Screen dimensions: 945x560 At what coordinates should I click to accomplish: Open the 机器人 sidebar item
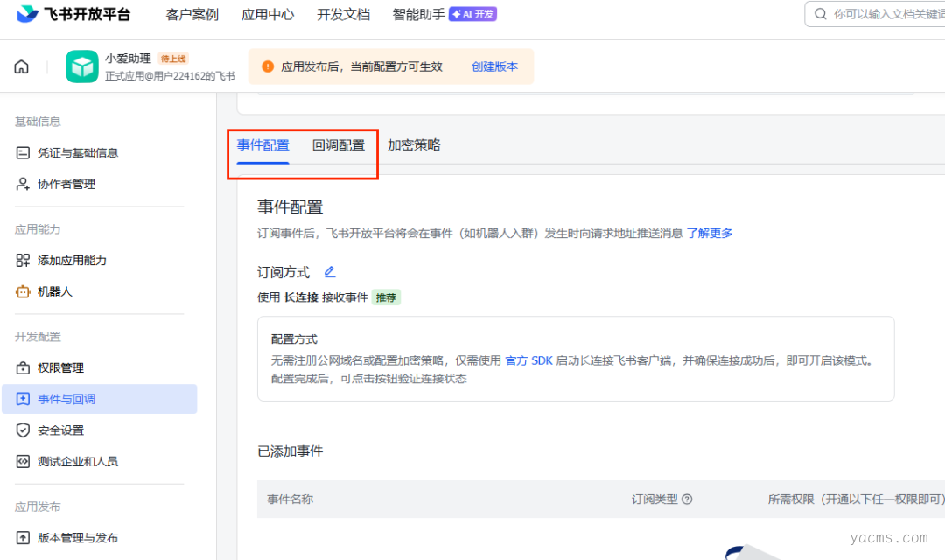tap(54, 291)
